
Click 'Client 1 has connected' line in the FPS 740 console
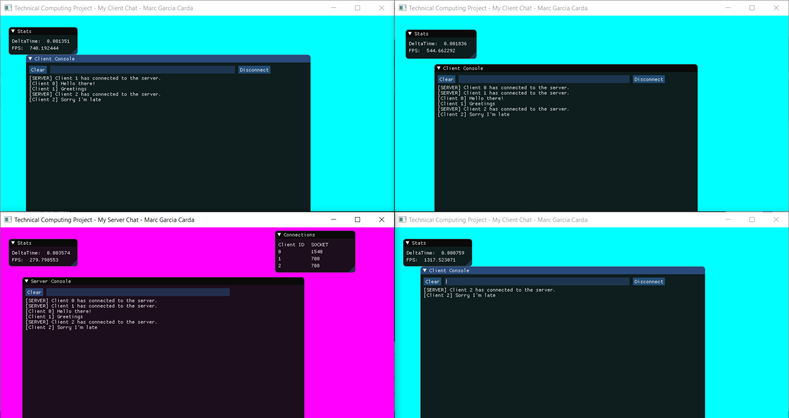click(x=95, y=78)
